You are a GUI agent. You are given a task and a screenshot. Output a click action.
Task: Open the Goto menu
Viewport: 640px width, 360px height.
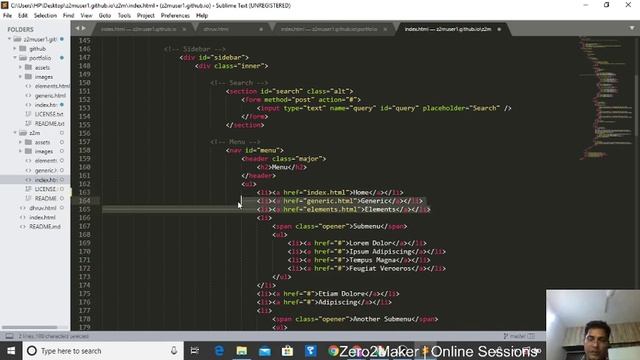105,16
